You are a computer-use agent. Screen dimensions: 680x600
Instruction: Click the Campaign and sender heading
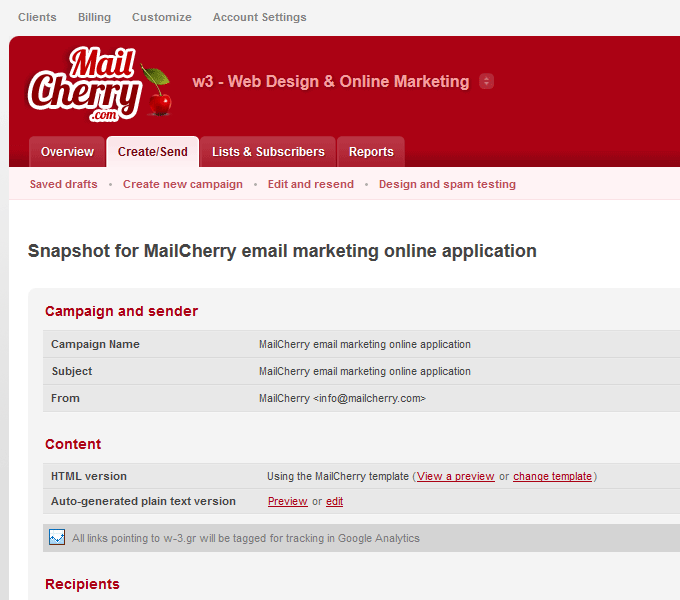click(121, 311)
